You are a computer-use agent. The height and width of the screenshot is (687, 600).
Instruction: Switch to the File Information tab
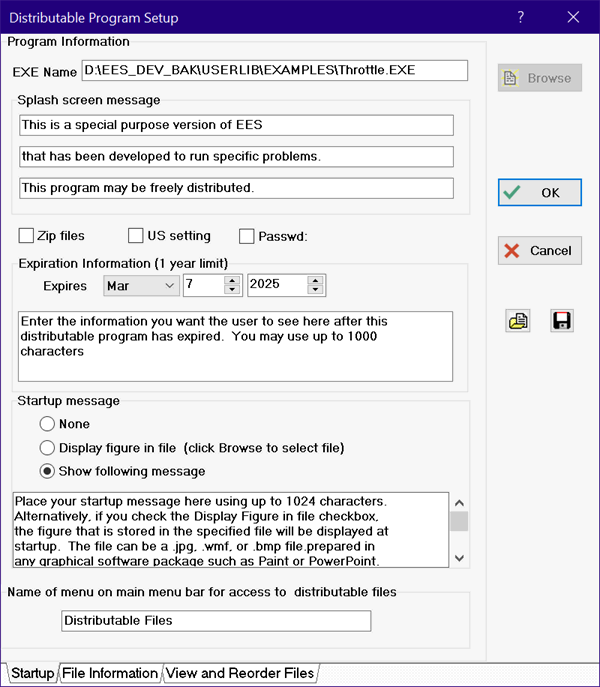pos(110,674)
